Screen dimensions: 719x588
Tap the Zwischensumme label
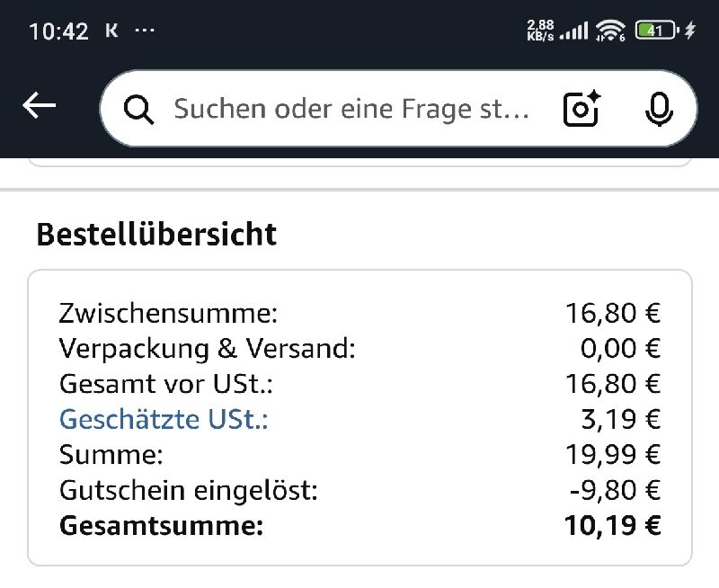click(x=169, y=314)
